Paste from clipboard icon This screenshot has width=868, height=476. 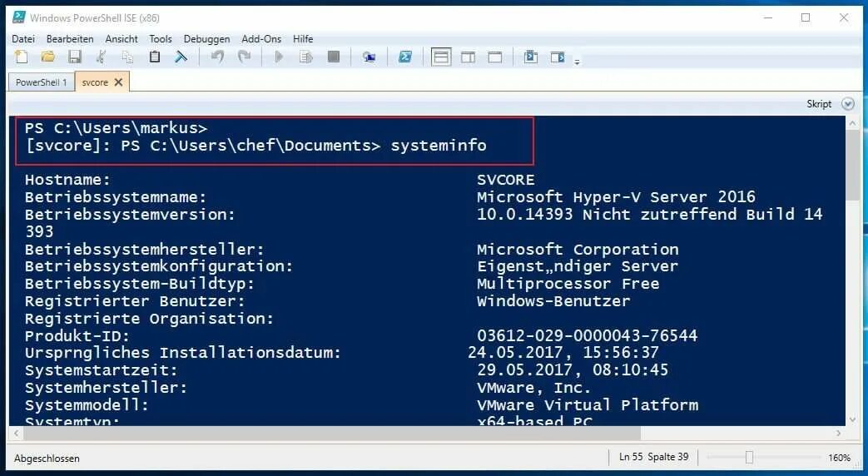pyautogui.click(x=155, y=57)
